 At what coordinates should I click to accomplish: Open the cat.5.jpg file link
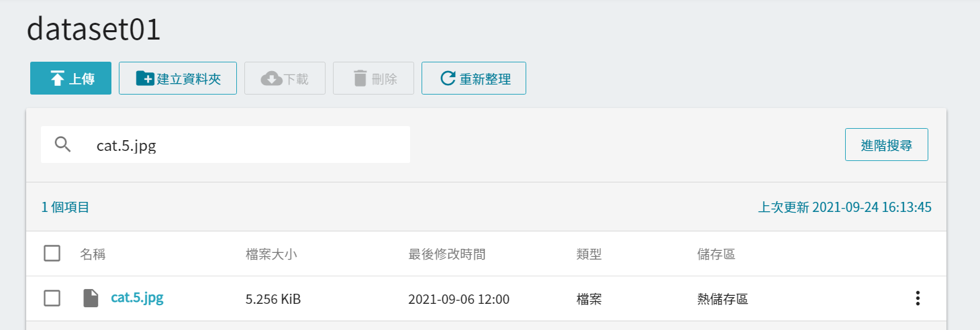[137, 298]
